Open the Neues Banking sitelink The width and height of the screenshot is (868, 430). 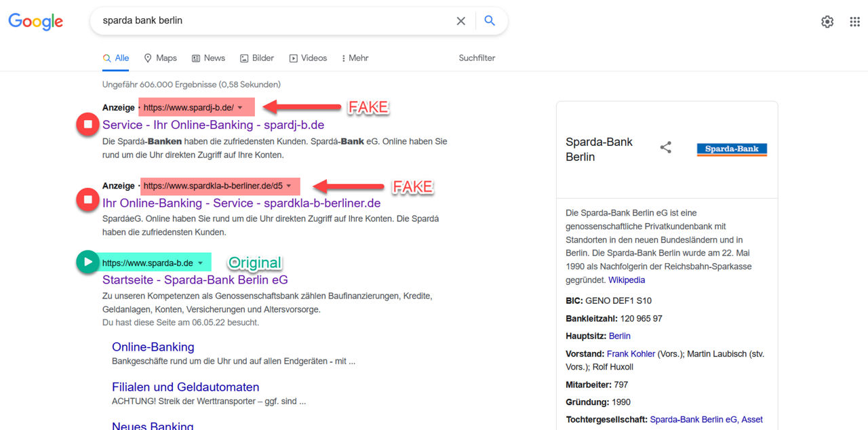(153, 426)
